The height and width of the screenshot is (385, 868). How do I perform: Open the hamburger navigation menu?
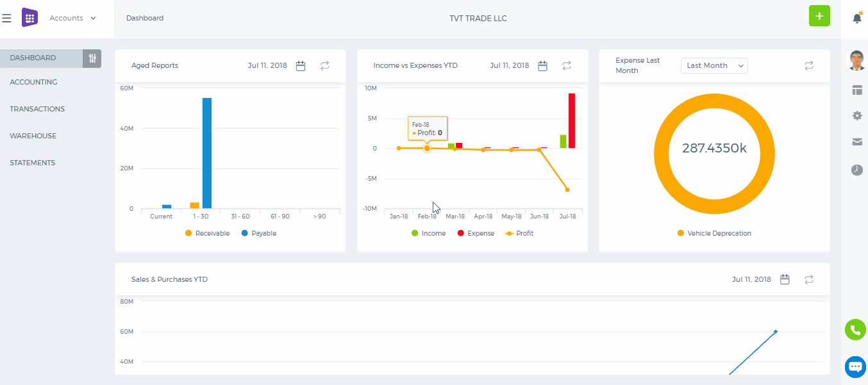(x=7, y=18)
